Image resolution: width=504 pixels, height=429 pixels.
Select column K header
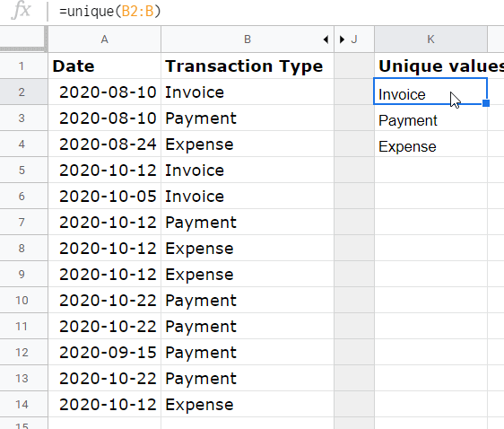point(430,39)
